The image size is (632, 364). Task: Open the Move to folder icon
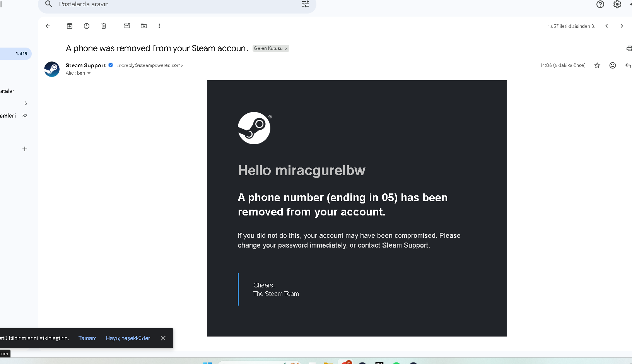tap(144, 26)
